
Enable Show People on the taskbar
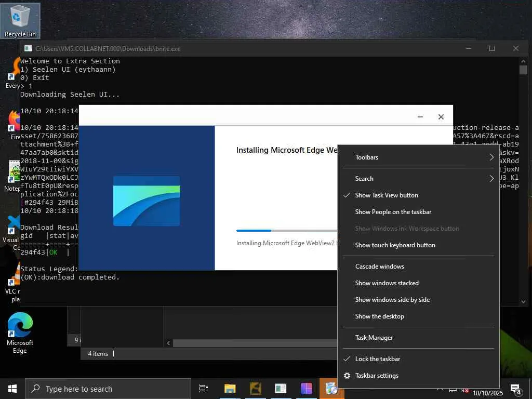pyautogui.click(x=418, y=212)
